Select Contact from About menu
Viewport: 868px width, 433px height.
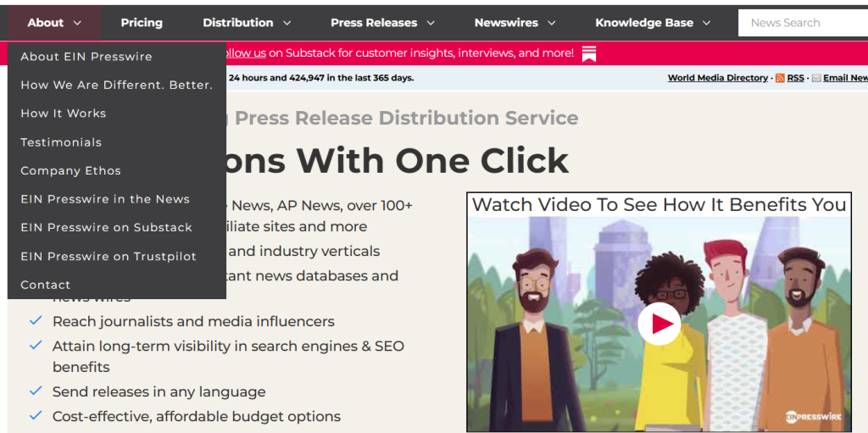(x=46, y=285)
